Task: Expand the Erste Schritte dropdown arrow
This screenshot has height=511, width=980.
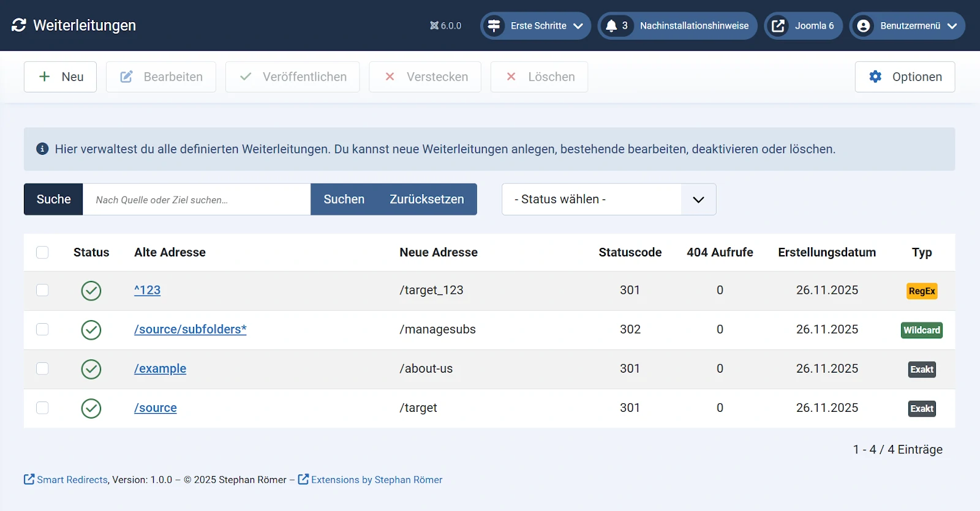Action: click(x=578, y=26)
